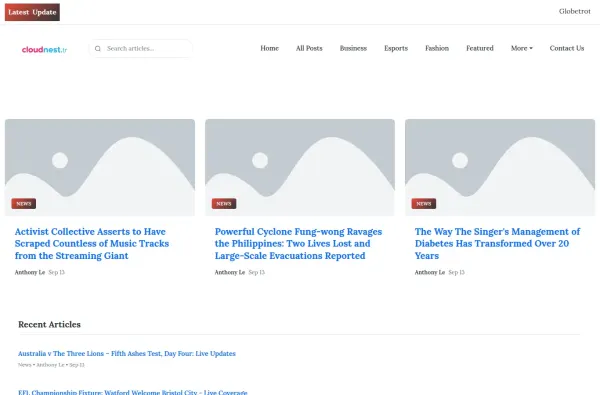The height and width of the screenshot is (395, 600).
Task: Click the search magnifier icon
Action: [98, 49]
